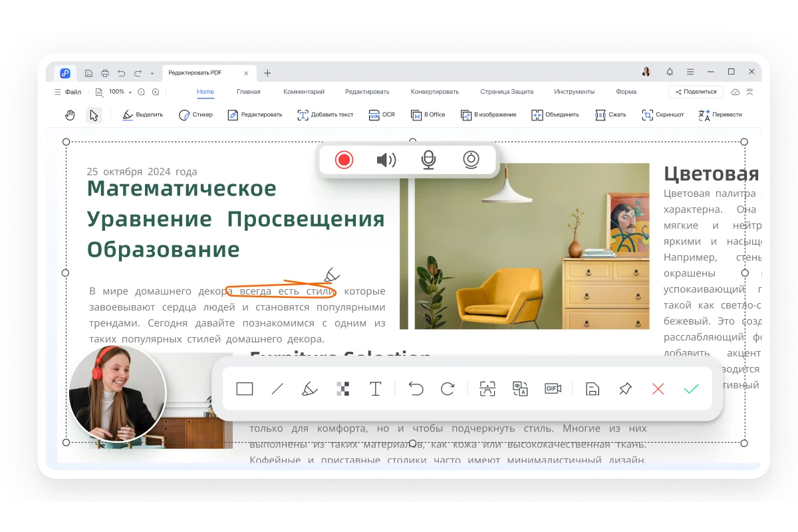
Task: Open the Перевести translation tool
Action: tap(727, 114)
